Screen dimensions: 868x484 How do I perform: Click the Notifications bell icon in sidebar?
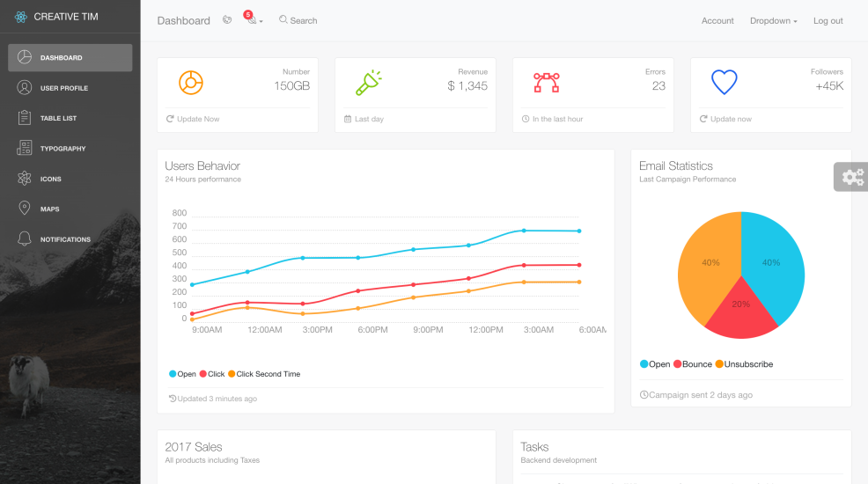(25, 239)
